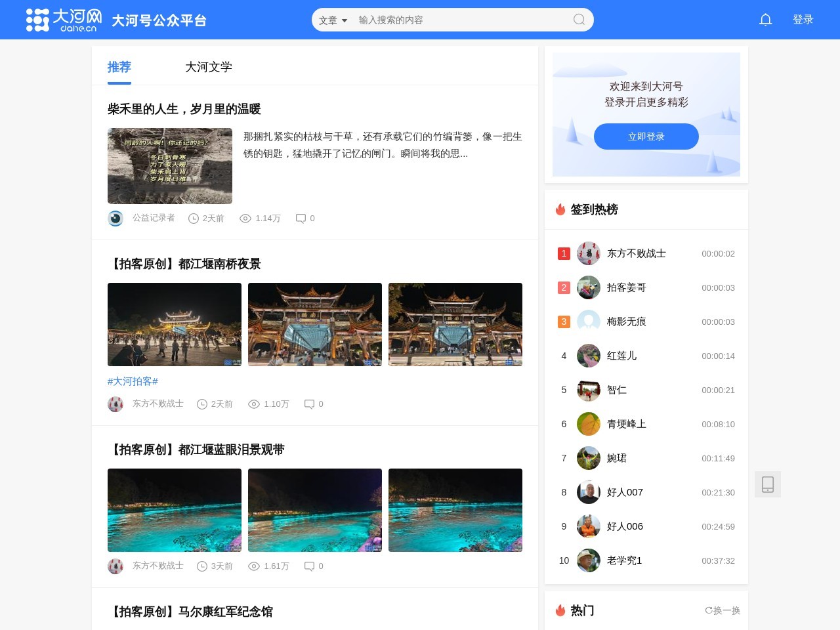This screenshot has height=630, width=840.
Task: Open the #大河拍客# hashtag link
Action: click(133, 381)
